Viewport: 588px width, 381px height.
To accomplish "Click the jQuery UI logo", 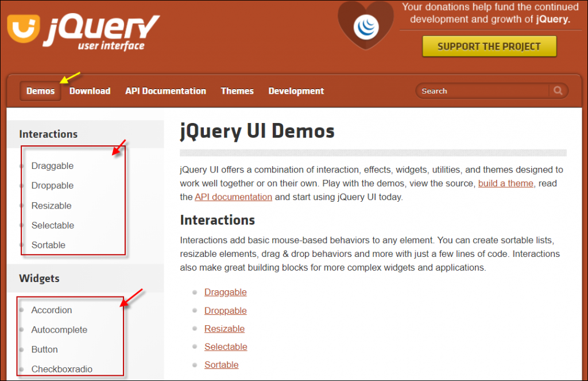I will [84, 32].
